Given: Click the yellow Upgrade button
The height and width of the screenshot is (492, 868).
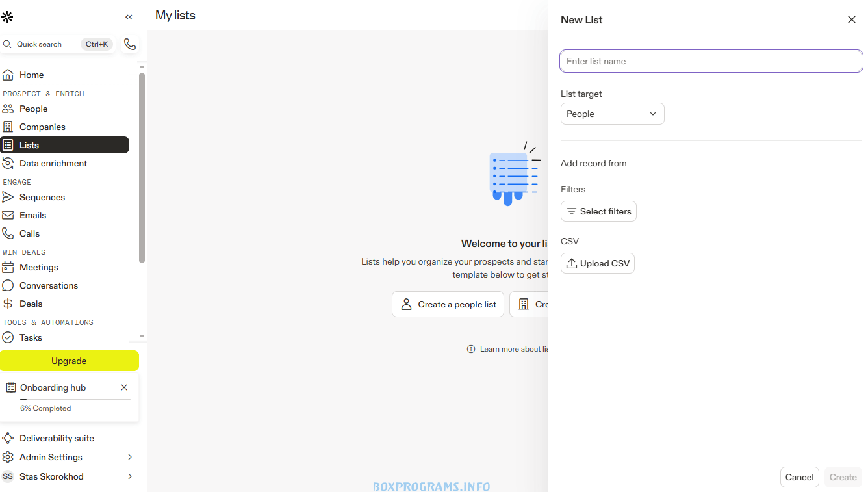Looking at the screenshot, I should point(69,361).
